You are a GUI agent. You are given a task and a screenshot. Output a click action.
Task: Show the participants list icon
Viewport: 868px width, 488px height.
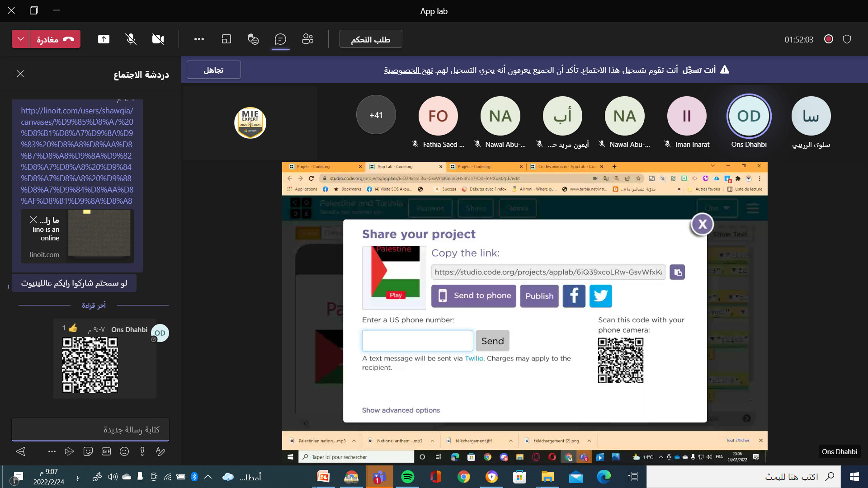click(x=307, y=39)
